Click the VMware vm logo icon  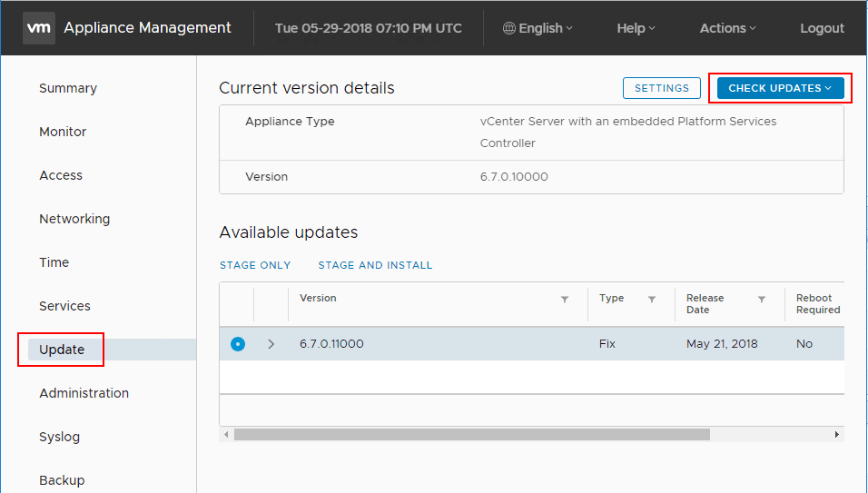pyautogui.click(x=39, y=28)
